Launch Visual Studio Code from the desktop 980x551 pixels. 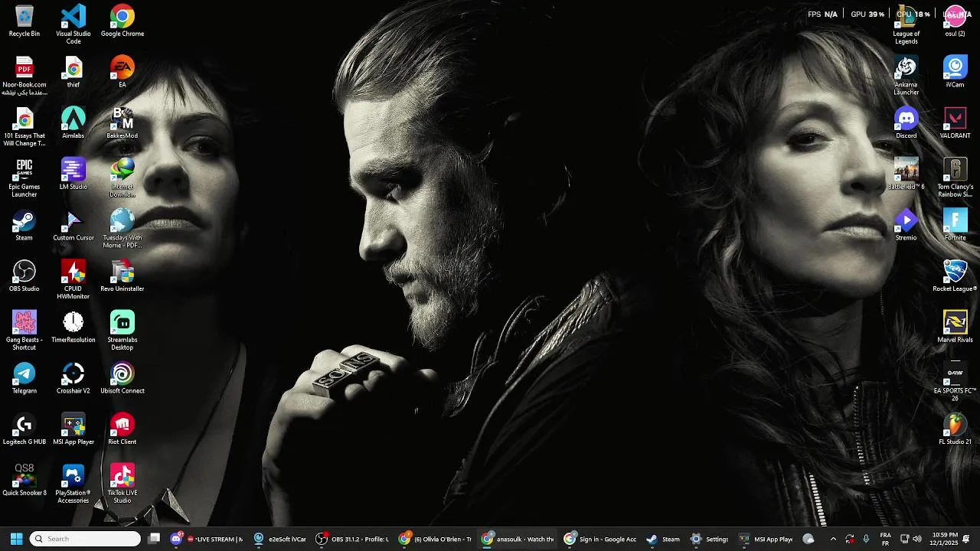point(73,24)
